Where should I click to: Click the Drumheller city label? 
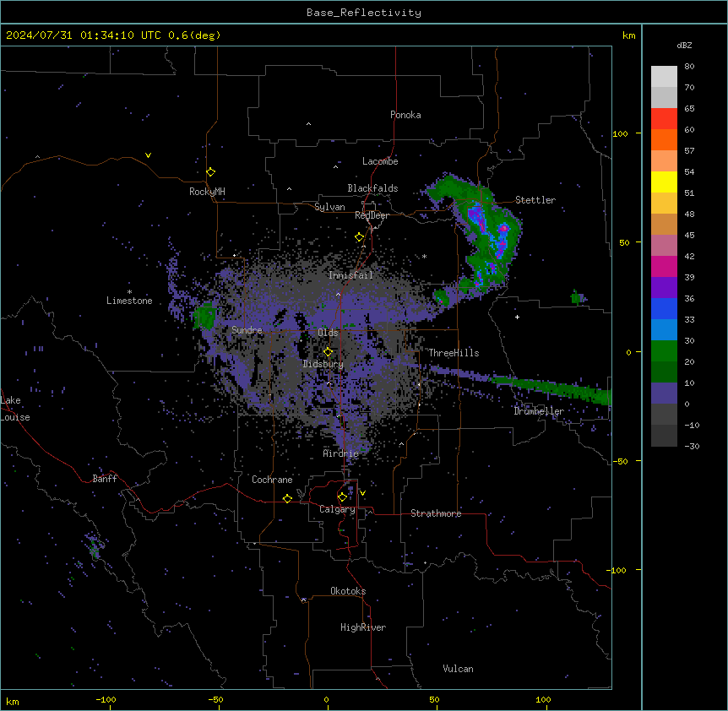[x=539, y=411]
